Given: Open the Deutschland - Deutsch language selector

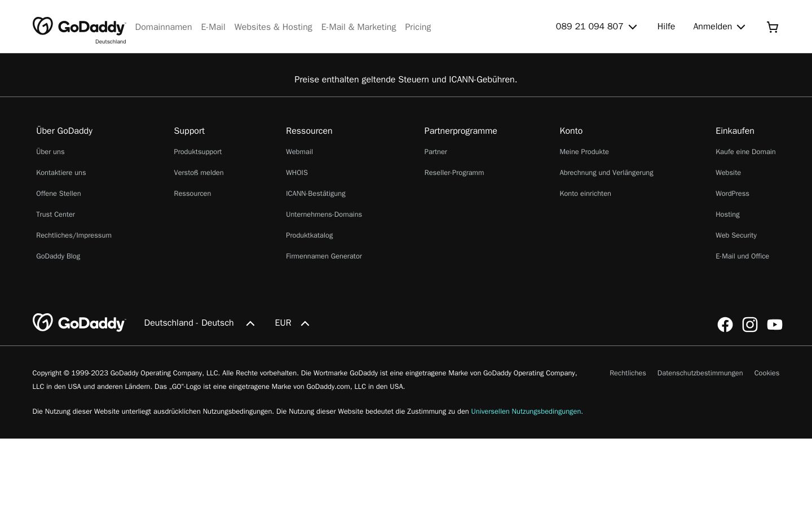Looking at the screenshot, I should point(200,323).
